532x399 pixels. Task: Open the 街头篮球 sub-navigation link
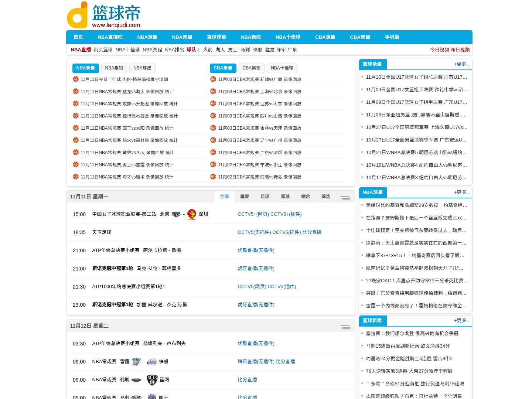103,50
